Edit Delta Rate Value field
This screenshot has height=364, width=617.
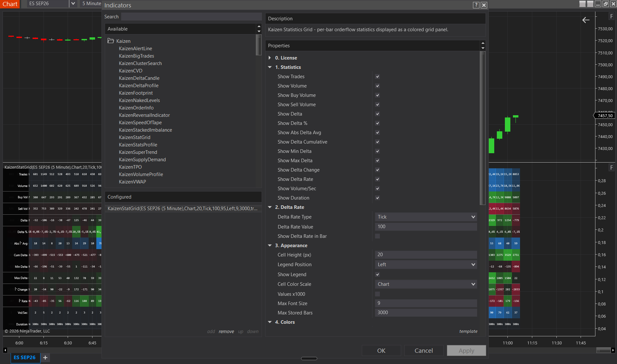426,227
